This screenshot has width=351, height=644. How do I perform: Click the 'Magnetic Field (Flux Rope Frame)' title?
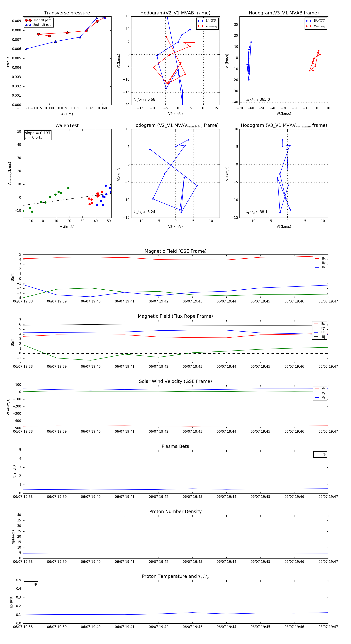pyautogui.click(x=175, y=316)
